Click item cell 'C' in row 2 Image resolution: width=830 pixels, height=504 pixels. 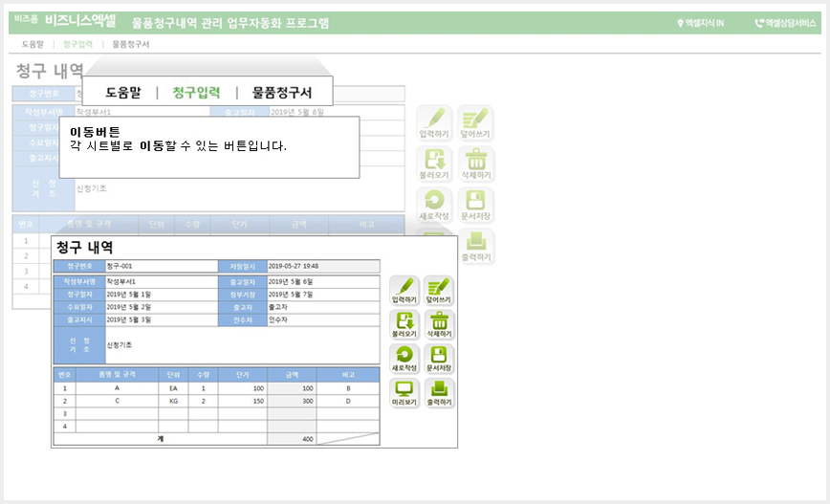click(x=117, y=401)
